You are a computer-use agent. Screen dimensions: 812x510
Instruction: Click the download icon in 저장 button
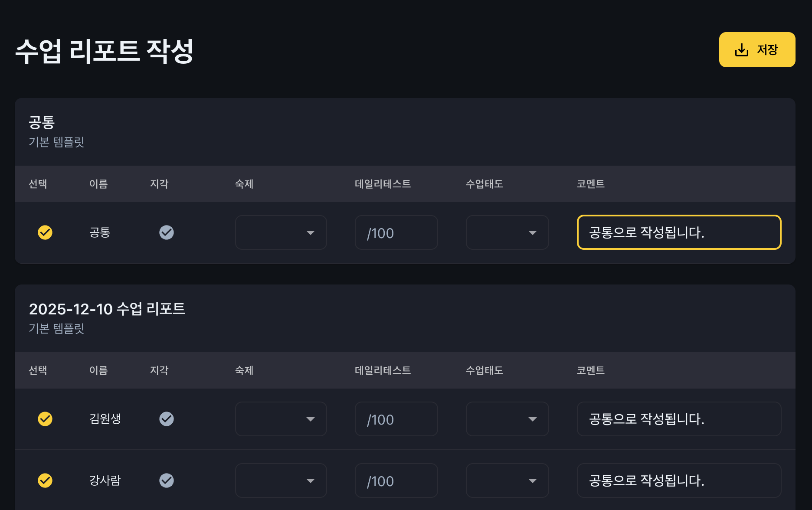[741, 50]
